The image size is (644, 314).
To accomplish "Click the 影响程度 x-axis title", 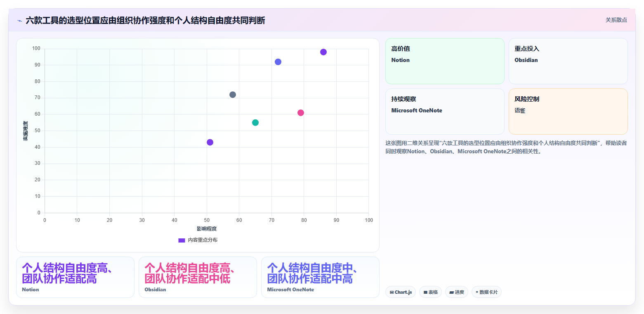I will point(207,229).
